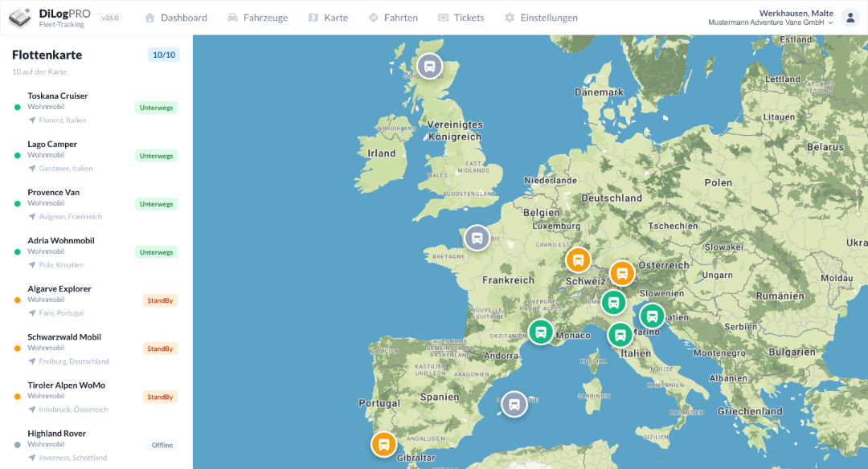The width and height of the screenshot is (868, 469).
Task: Select the Karte map icon in the navigation
Action: 313,17
